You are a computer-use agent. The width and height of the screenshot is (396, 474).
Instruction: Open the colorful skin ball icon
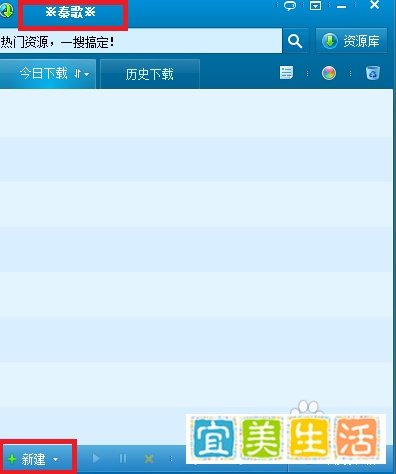(x=329, y=73)
